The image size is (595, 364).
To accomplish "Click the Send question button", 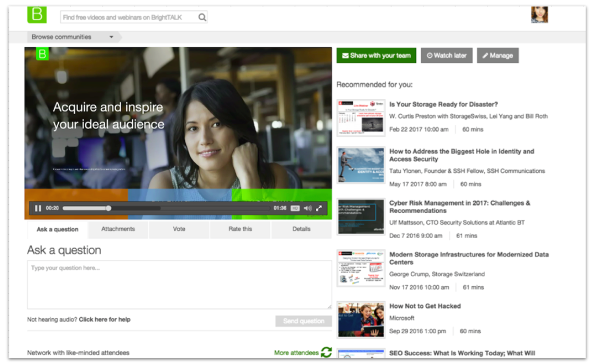I will coord(303,321).
